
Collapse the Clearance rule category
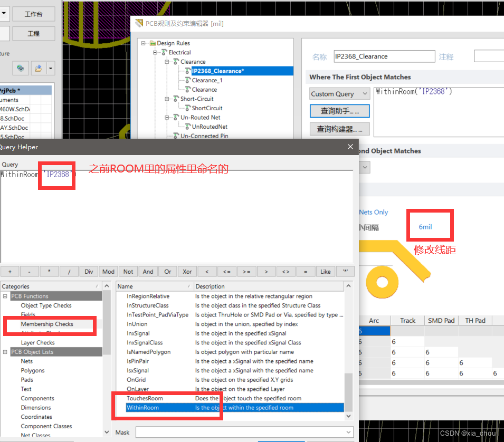167,62
